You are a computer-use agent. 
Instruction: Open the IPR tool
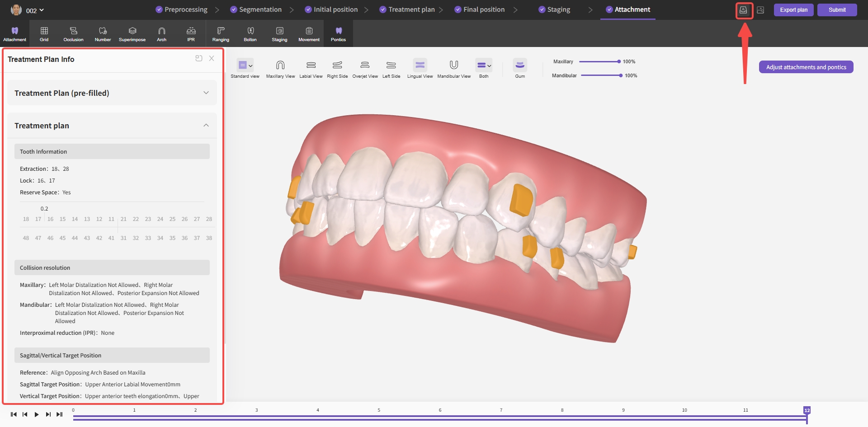(191, 34)
